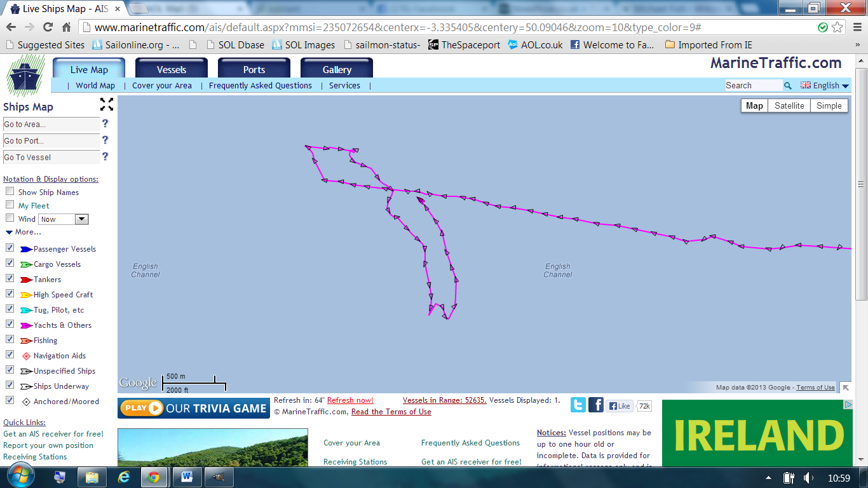Click the help icon beside Go to Area
This screenshot has height=488, width=868.
click(105, 124)
